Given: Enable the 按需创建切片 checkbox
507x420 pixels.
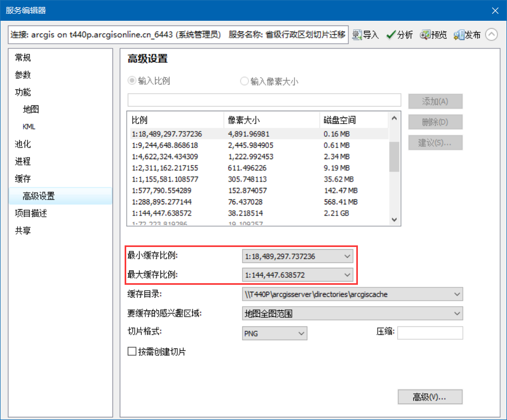Looking at the screenshot, I should click(132, 351).
